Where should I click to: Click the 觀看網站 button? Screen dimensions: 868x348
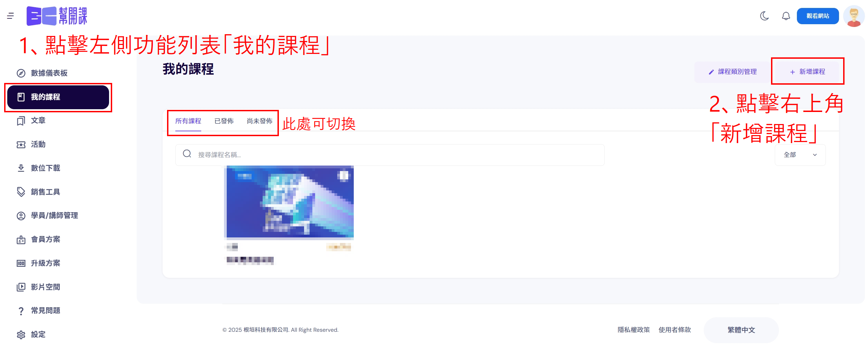[x=818, y=16]
